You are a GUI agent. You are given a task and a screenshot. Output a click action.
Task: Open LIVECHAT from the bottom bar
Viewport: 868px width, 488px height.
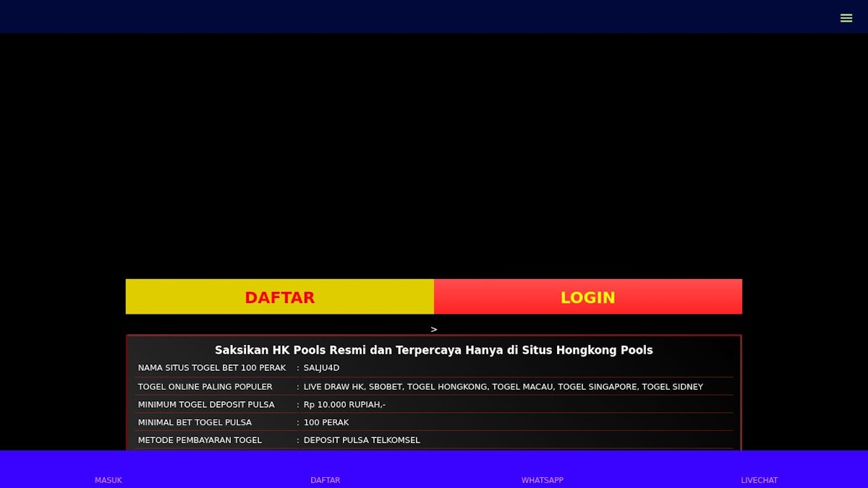pos(759,479)
